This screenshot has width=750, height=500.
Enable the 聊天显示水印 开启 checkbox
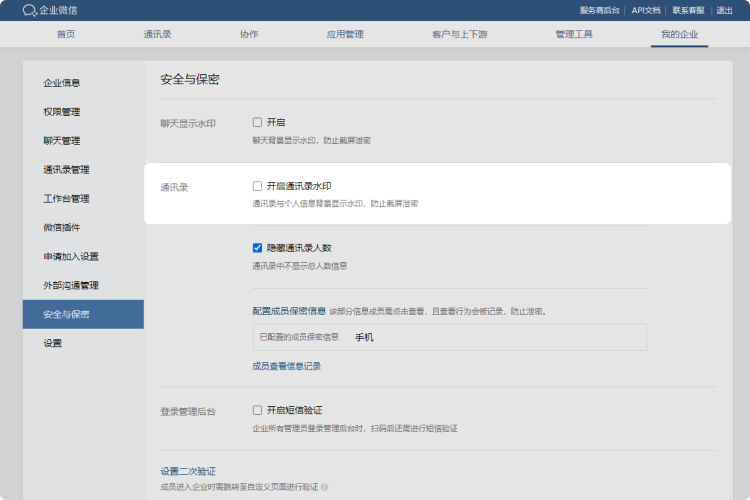257,122
